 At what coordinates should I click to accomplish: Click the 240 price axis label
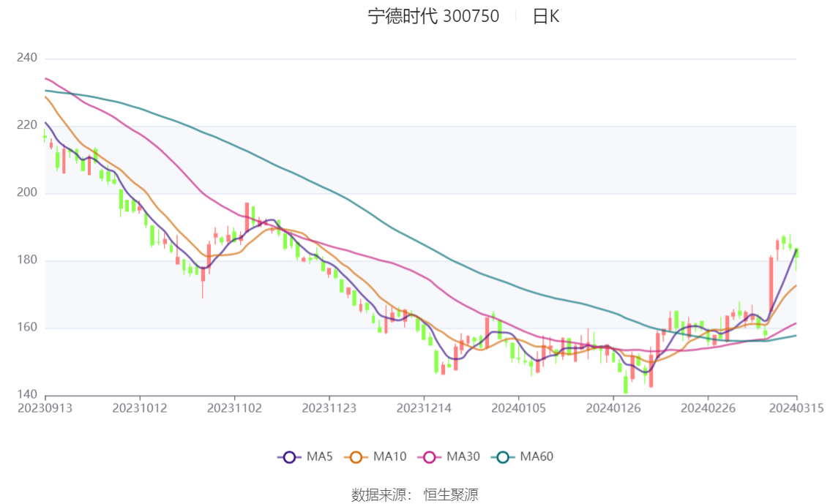pyautogui.click(x=27, y=58)
